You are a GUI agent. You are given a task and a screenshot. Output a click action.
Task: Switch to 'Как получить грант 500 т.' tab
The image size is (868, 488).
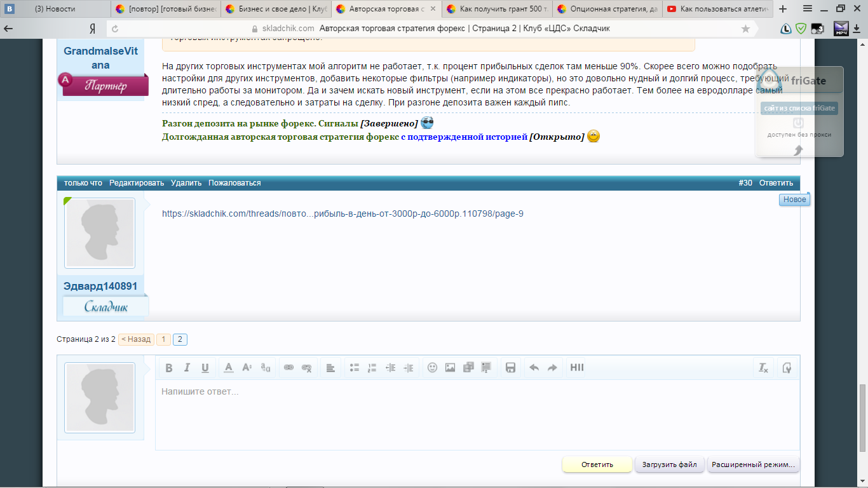click(496, 9)
